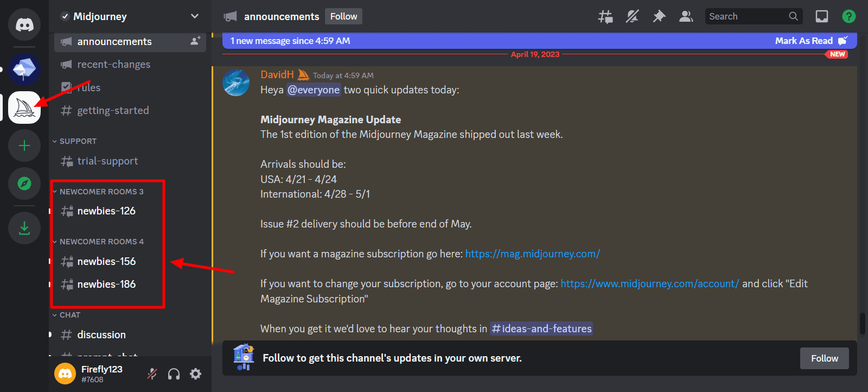Click the search magnifier icon
868x392 pixels.
[793, 16]
